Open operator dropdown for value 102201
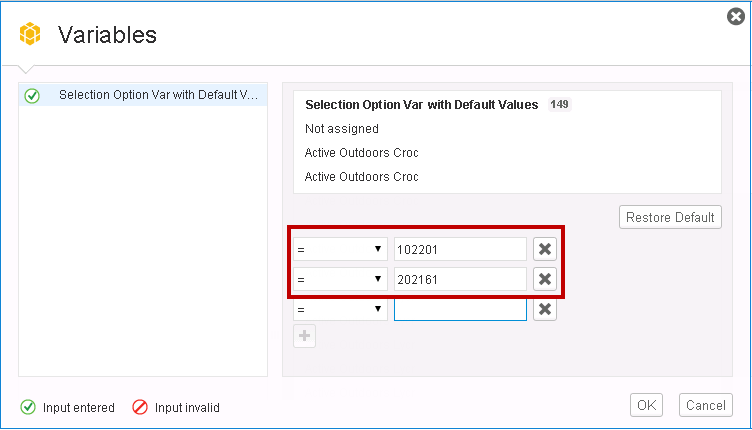This screenshot has width=752, height=430. coord(340,249)
